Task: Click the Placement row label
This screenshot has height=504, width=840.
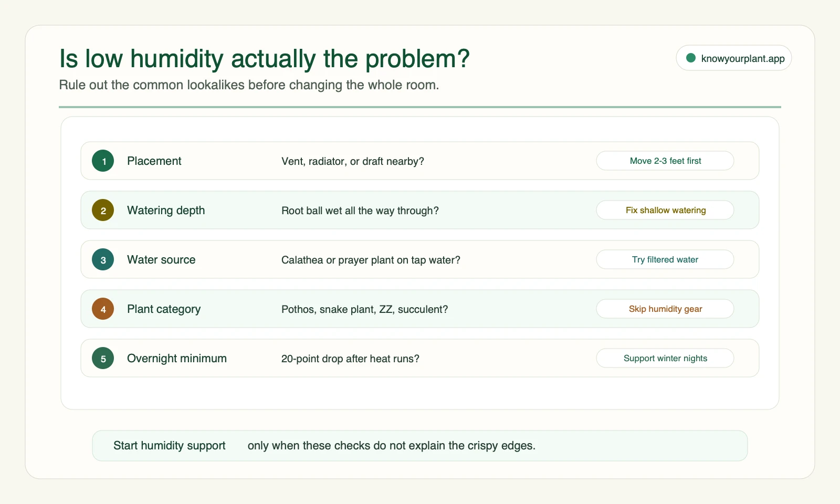Action: (x=154, y=161)
